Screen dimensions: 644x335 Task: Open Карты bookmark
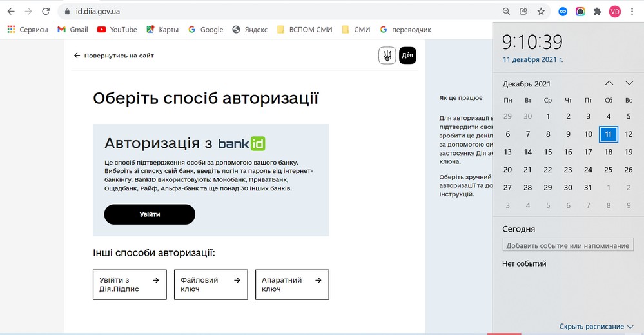[162, 30]
